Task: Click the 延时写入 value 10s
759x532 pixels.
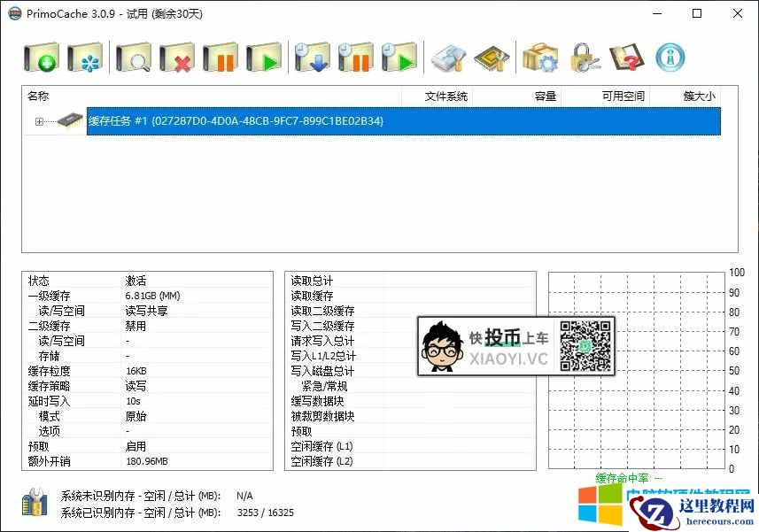Action: click(133, 401)
